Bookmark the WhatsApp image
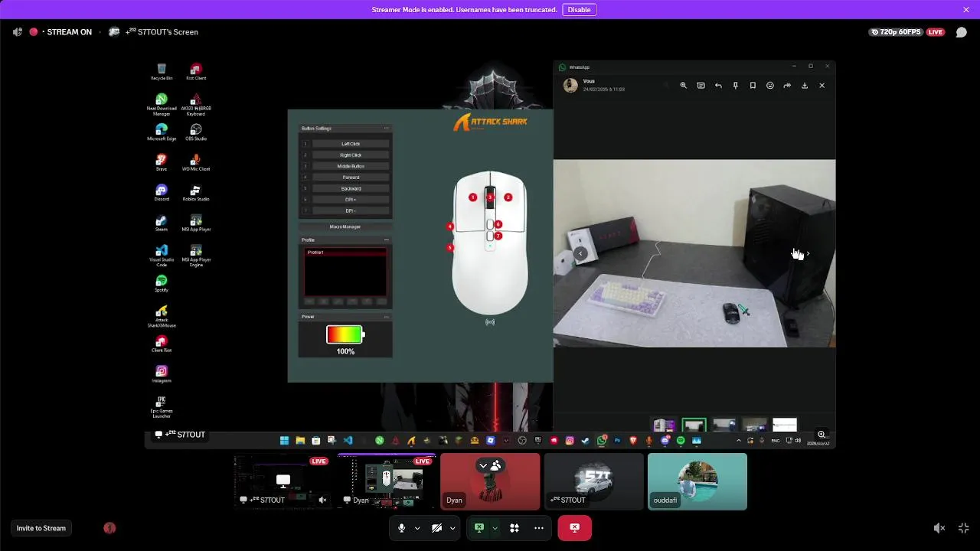This screenshot has height=551, width=980. click(x=753, y=86)
